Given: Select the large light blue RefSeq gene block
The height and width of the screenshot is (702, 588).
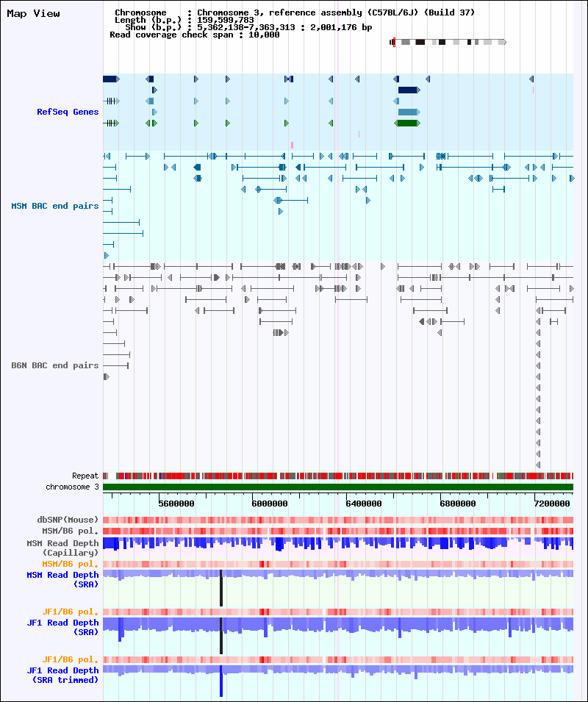Looking at the screenshot, I should pos(409,112).
